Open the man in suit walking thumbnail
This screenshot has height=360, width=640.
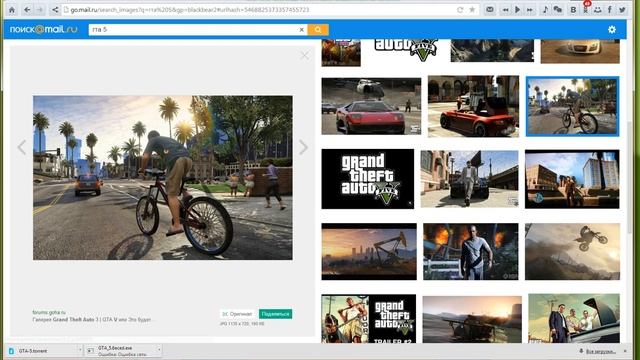(x=469, y=179)
